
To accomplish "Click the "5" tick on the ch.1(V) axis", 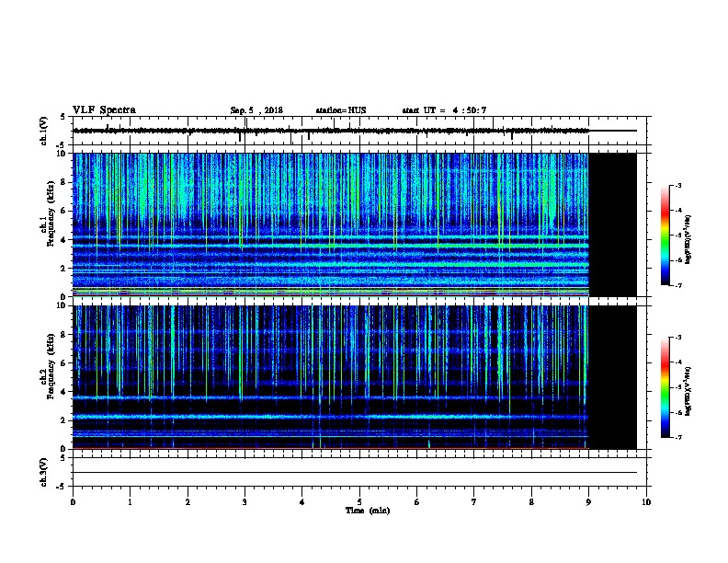I will point(63,117).
